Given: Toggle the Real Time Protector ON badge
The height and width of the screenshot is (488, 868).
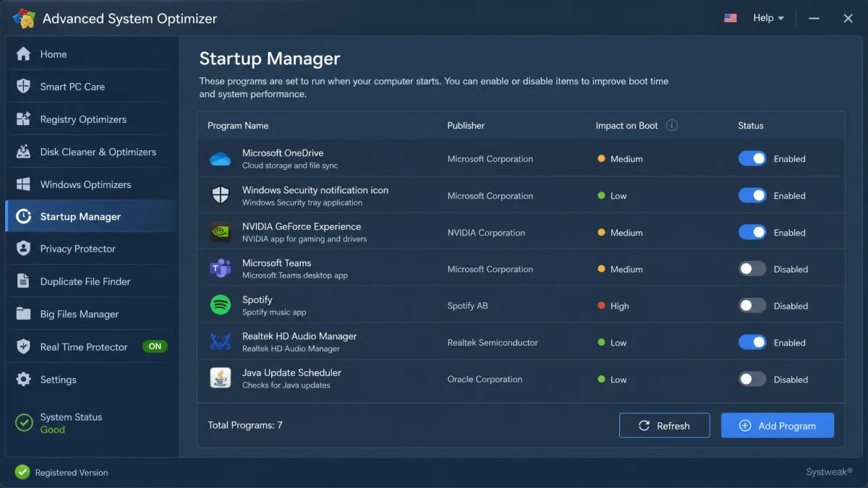Looking at the screenshot, I should coord(155,346).
